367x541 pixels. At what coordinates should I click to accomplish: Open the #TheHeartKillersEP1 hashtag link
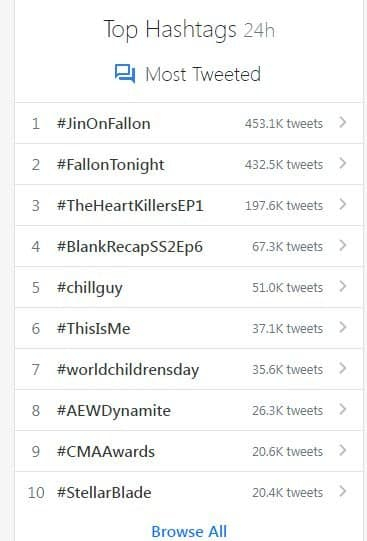click(130, 206)
